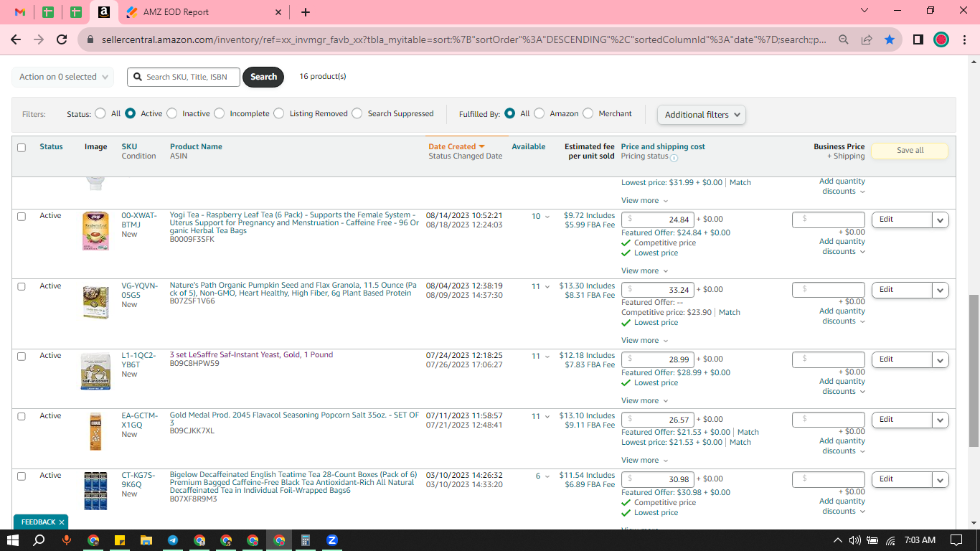Reload the current page

62,40
